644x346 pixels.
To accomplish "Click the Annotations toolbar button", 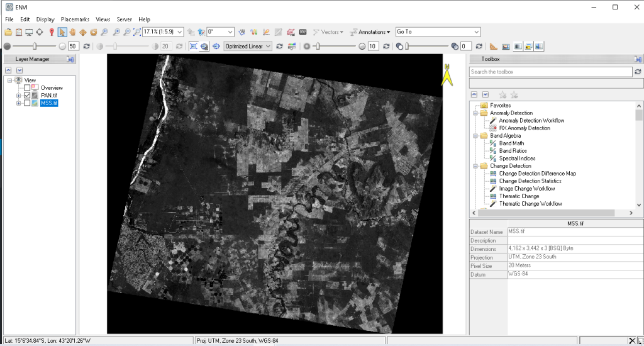I will click(x=371, y=32).
